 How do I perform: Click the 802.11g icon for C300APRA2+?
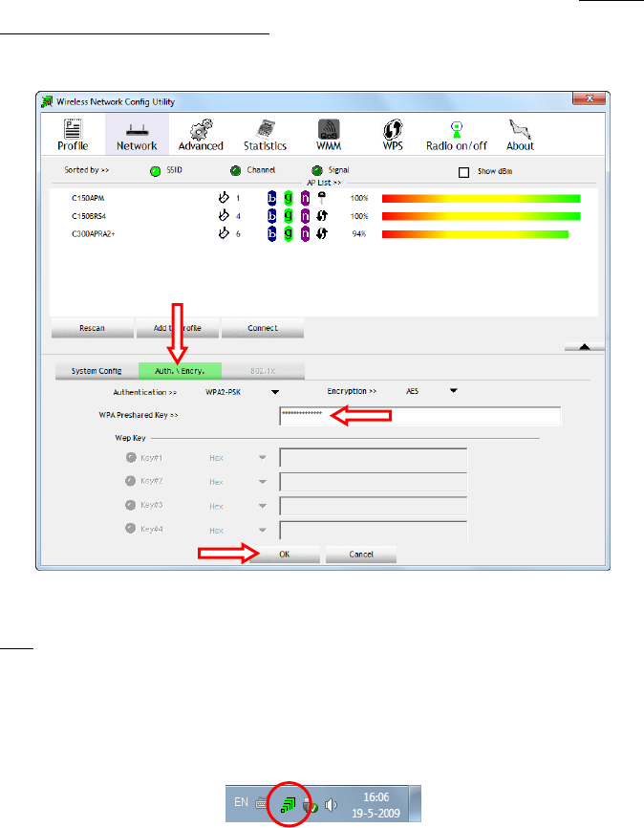tap(289, 233)
